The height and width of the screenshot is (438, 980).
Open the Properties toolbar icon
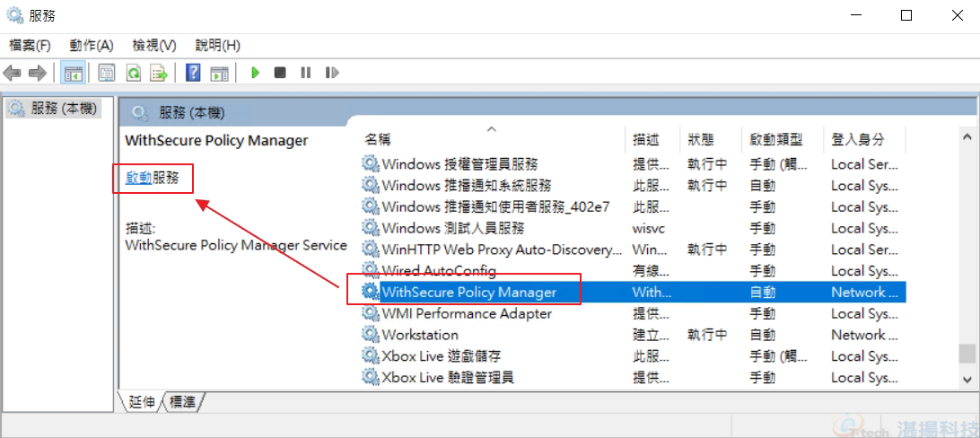coord(107,73)
